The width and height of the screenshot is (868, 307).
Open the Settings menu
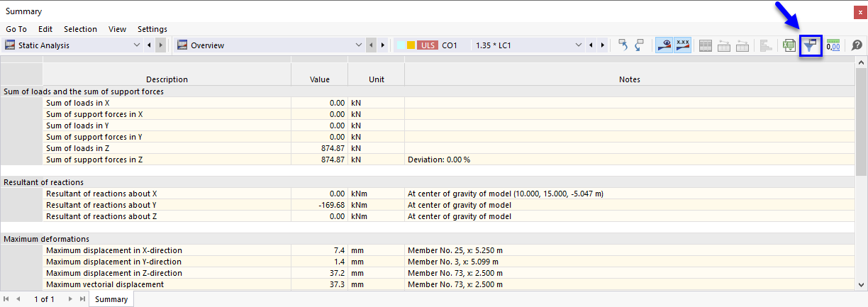(152, 29)
